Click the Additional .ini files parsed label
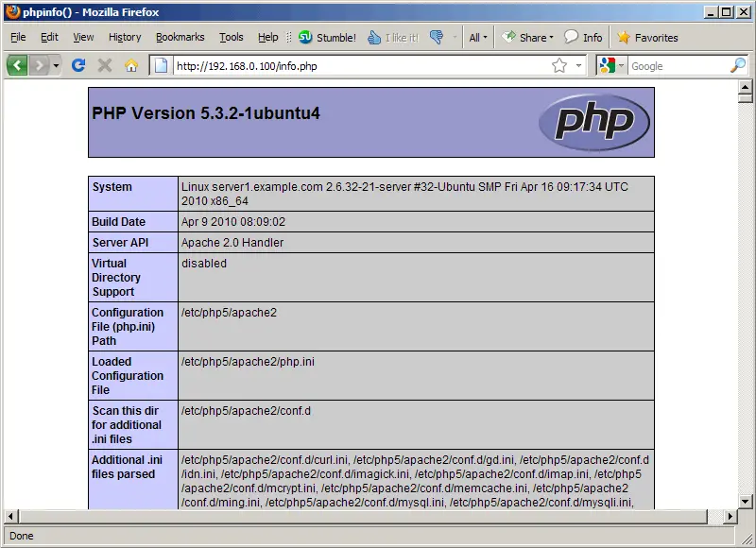The image size is (756, 548). (127, 467)
